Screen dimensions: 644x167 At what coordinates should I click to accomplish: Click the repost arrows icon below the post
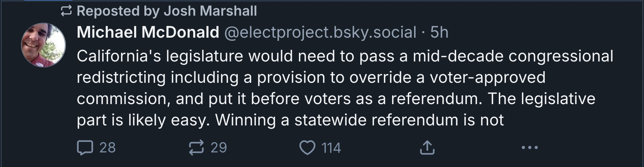coord(196,147)
